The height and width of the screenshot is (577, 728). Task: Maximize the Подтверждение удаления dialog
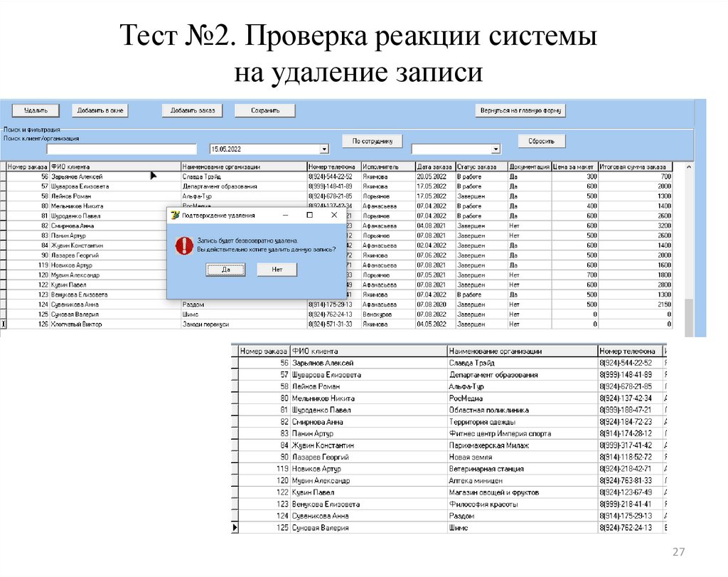click(x=310, y=215)
